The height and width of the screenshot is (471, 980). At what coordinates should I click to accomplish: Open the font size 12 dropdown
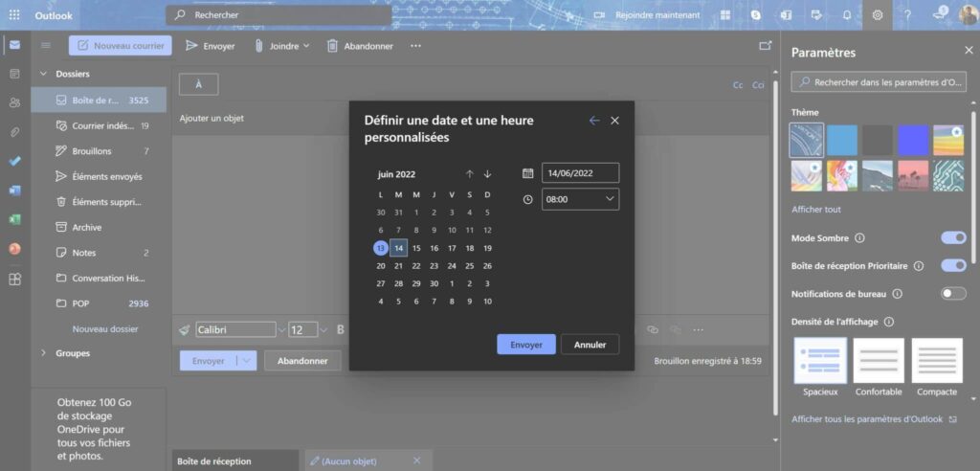pyautogui.click(x=323, y=329)
